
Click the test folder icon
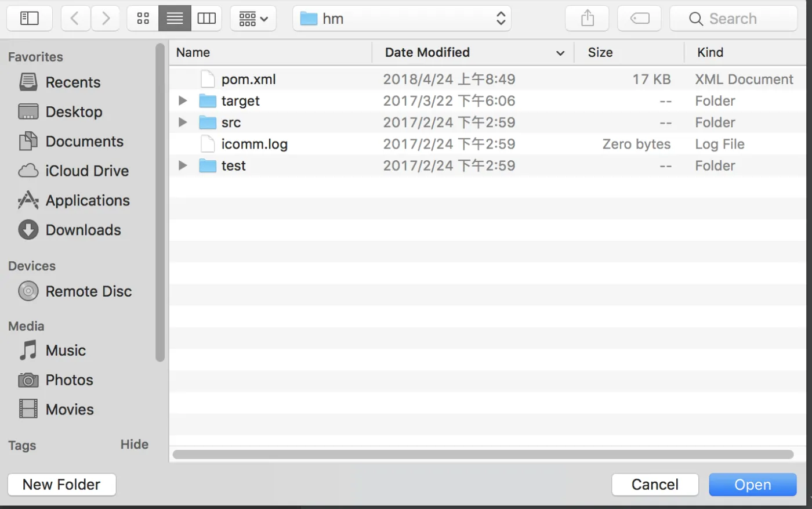point(208,165)
